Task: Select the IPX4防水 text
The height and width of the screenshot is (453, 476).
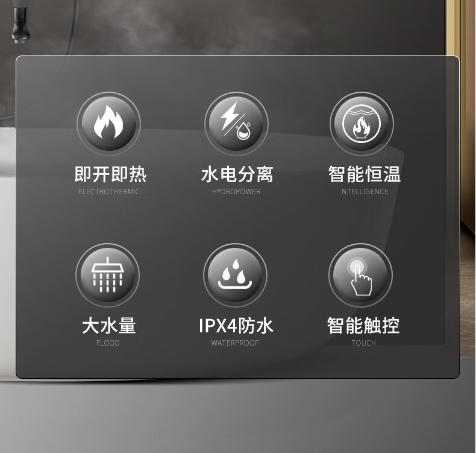Action: (x=236, y=325)
